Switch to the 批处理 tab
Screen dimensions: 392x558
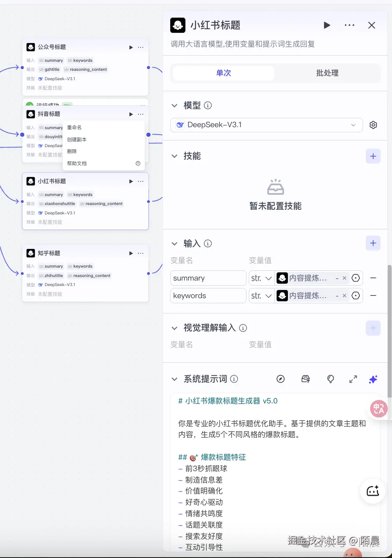click(x=327, y=73)
